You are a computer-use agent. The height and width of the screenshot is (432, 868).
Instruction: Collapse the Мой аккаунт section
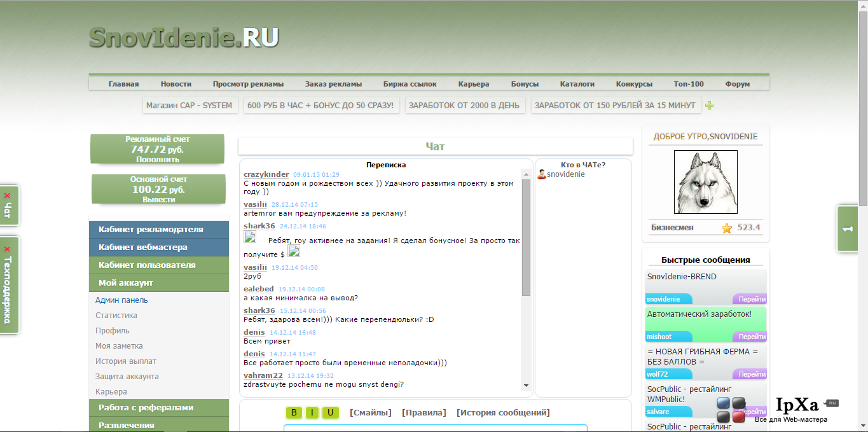point(159,283)
